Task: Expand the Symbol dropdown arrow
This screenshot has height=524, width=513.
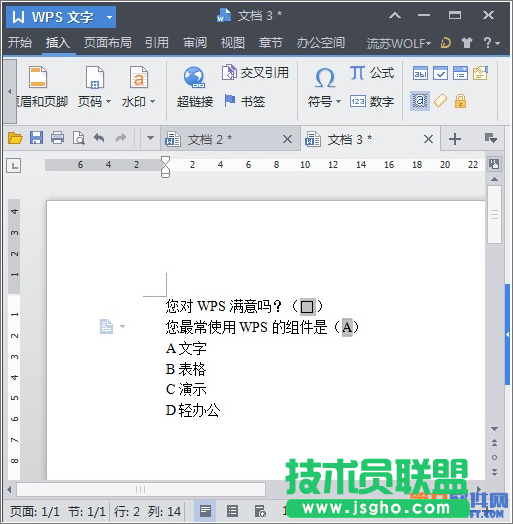Action: [338, 101]
